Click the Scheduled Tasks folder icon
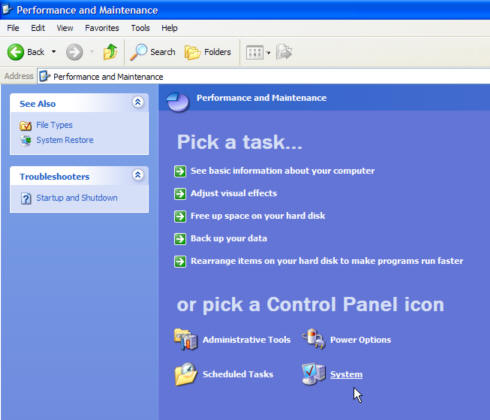Viewport: 490px width, 420px height. tap(186, 374)
